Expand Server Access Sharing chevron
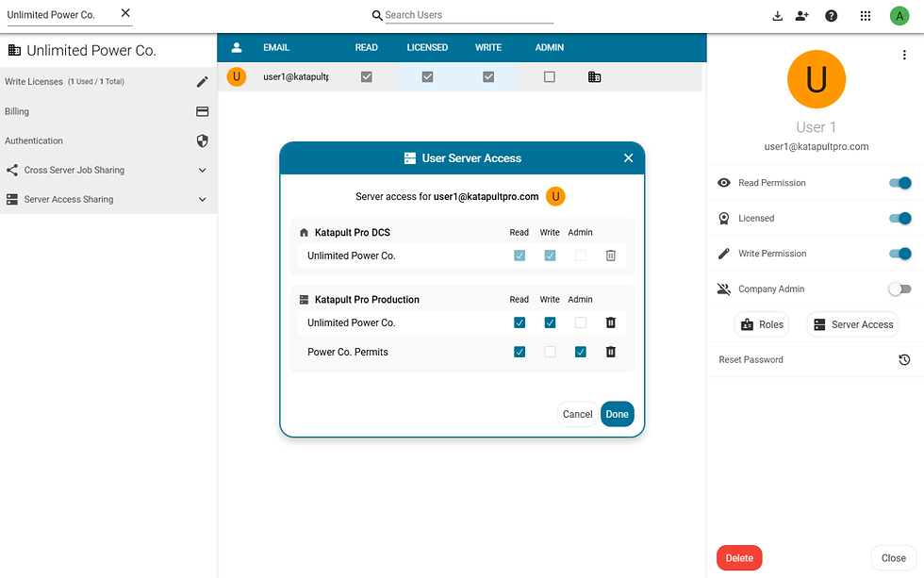The height and width of the screenshot is (578, 924). 202,200
